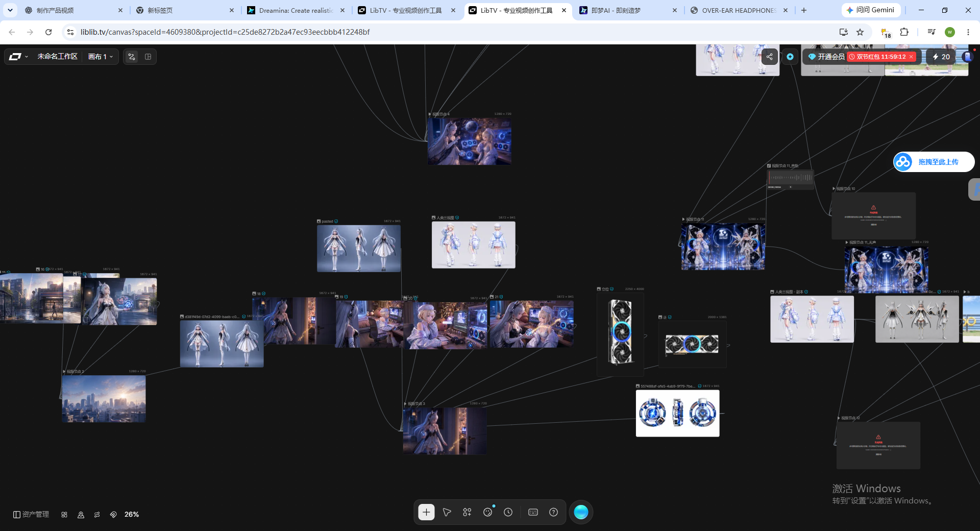Close the 双节红包 countdown badge
This screenshot has width=980, height=531.
tap(911, 57)
